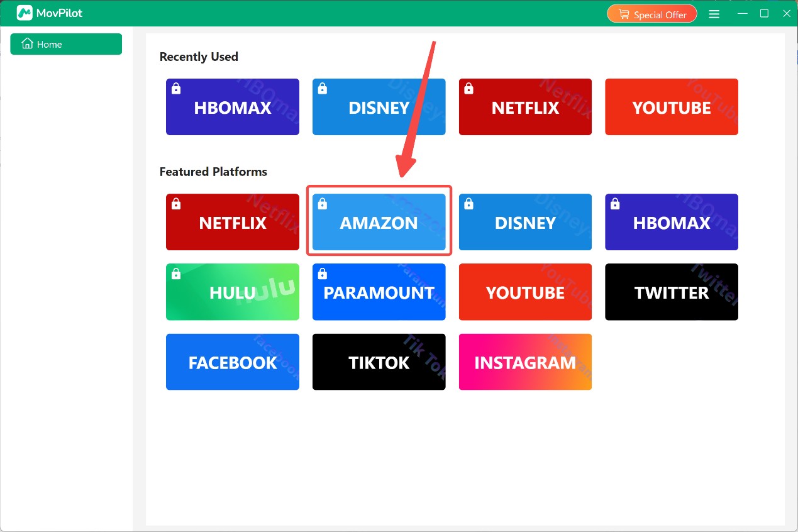The height and width of the screenshot is (532, 798).
Task: Open the TIKTOK platform tile
Action: [x=379, y=362]
